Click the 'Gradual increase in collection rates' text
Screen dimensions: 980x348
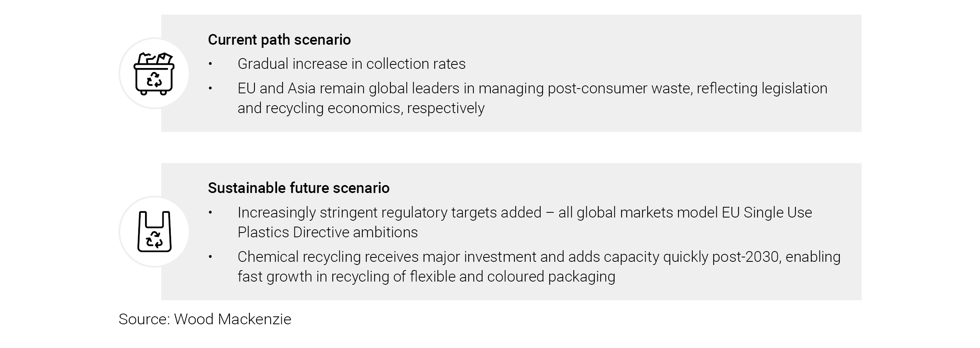point(351,64)
